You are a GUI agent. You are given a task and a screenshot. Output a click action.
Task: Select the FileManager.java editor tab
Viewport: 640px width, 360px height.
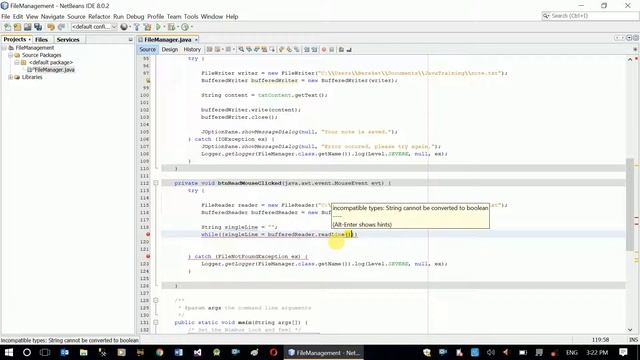[x=168, y=40]
